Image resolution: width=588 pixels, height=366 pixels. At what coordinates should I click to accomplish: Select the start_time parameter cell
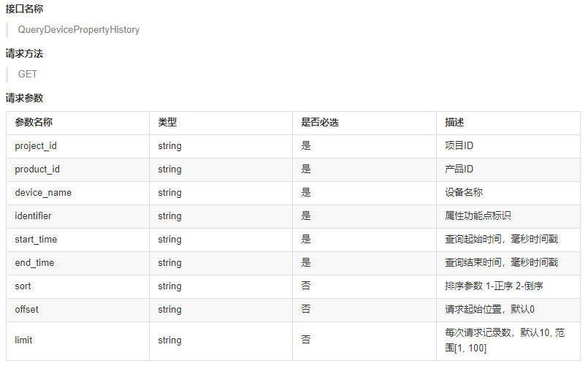coord(36,240)
